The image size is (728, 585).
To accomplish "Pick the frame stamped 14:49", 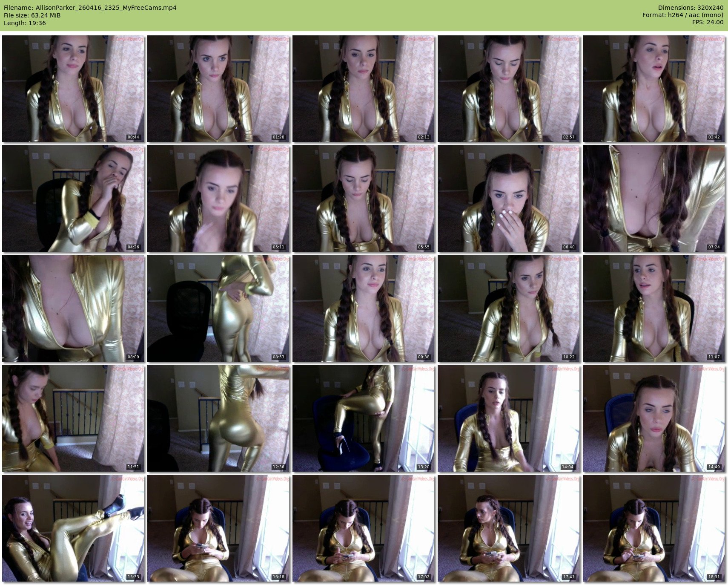I will [654, 418].
